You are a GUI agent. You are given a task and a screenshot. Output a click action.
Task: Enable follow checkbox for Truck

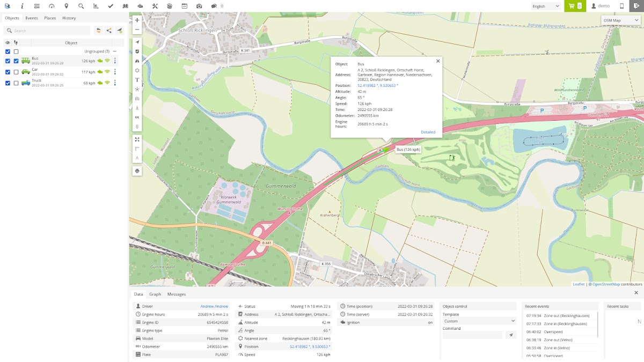(16, 83)
